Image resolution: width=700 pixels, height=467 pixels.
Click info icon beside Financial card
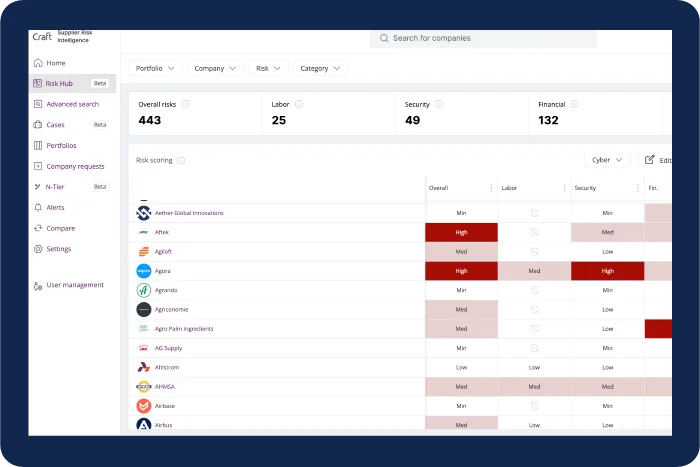point(575,104)
